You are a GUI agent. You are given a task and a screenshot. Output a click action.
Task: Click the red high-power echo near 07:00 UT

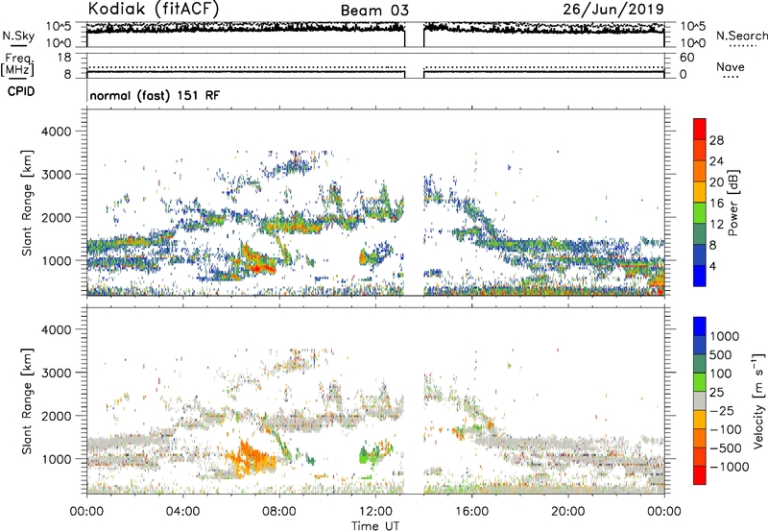pos(259,267)
